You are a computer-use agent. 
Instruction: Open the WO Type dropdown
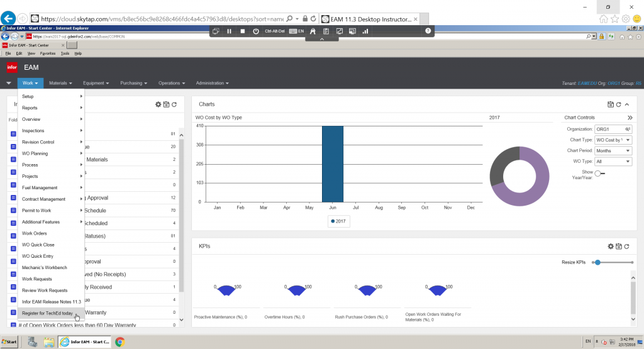[x=613, y=162]
